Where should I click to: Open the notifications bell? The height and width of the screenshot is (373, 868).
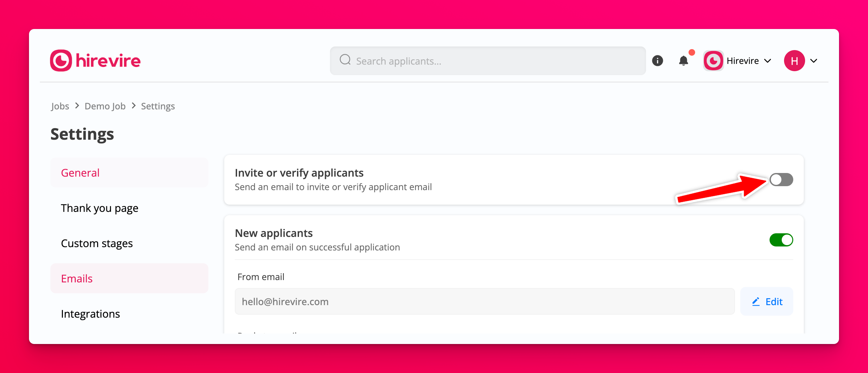[683, 61]
